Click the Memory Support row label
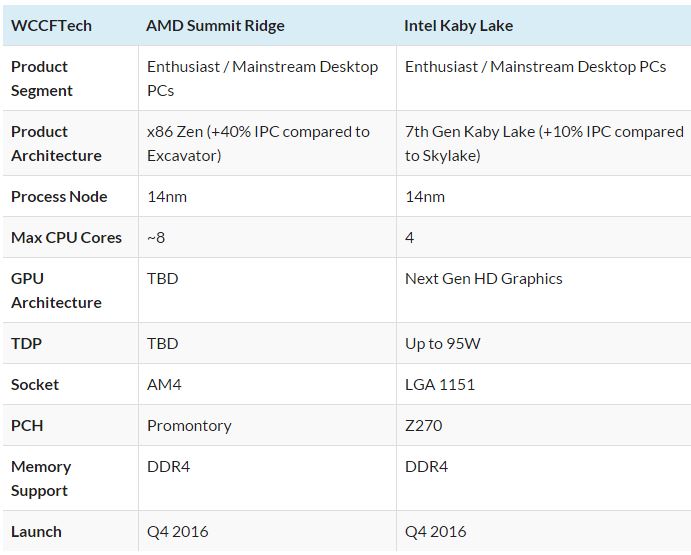This screenshot has width=691, height=555. coord(41,478)
